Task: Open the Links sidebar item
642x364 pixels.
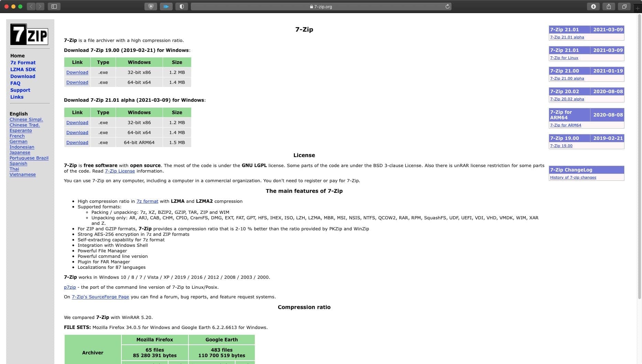Action: click(x=17, y=97)
